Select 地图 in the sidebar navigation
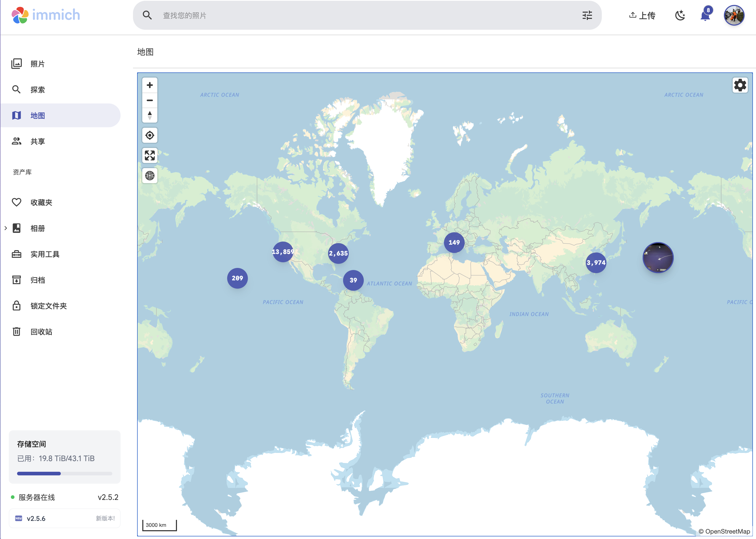This screenshot has width=756, height=539. click(38, 115)
